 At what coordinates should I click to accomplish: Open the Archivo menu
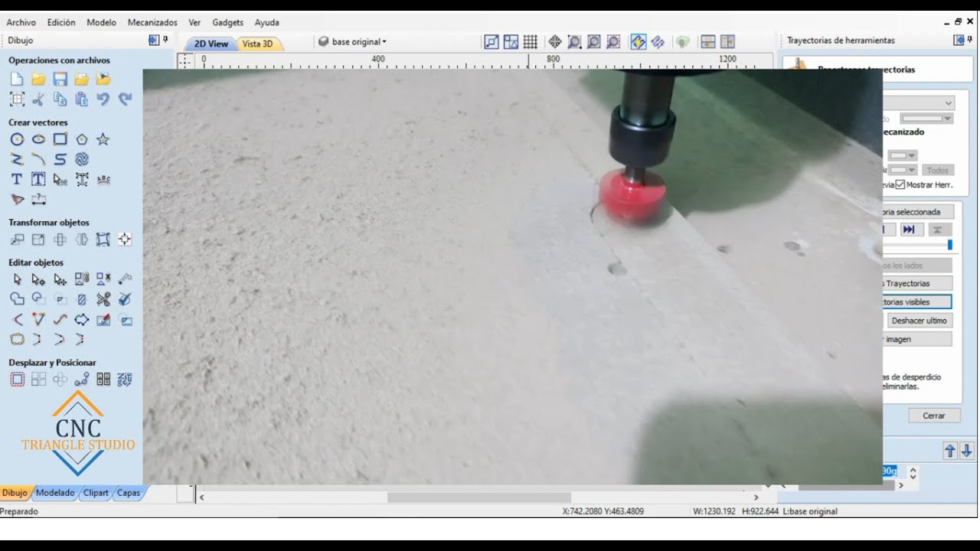21,22
